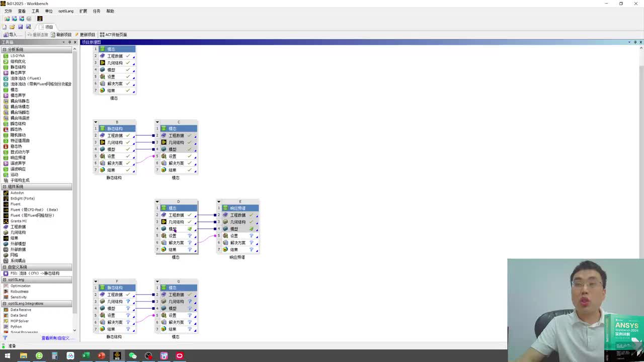Click the 响应频谱 title cell in system E
Viewport: 644px width, 362px height.
[x=240, y=208]
